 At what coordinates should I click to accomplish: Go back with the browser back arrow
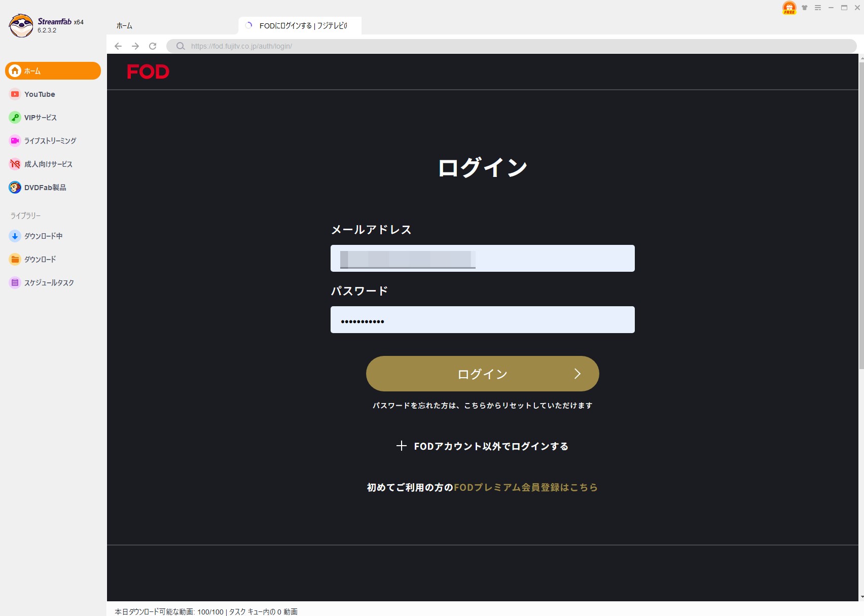click(x=118, y=46)
